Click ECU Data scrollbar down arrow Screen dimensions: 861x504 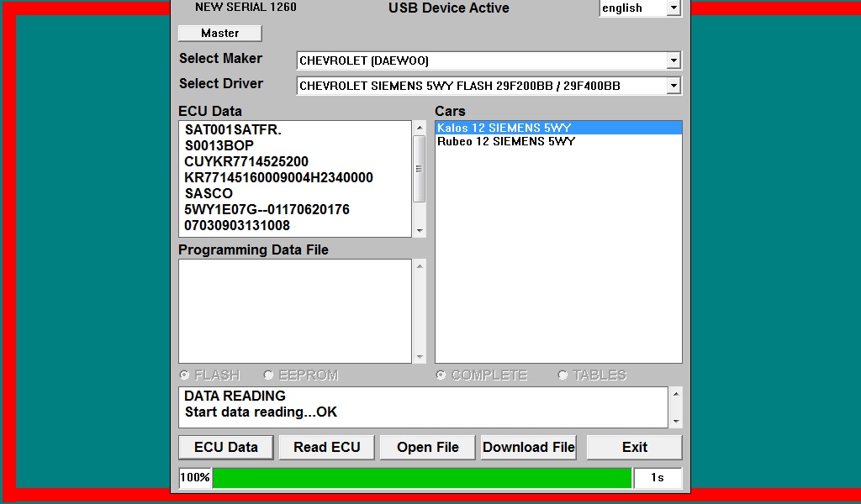pyautogui.click(x=420, y=231)
